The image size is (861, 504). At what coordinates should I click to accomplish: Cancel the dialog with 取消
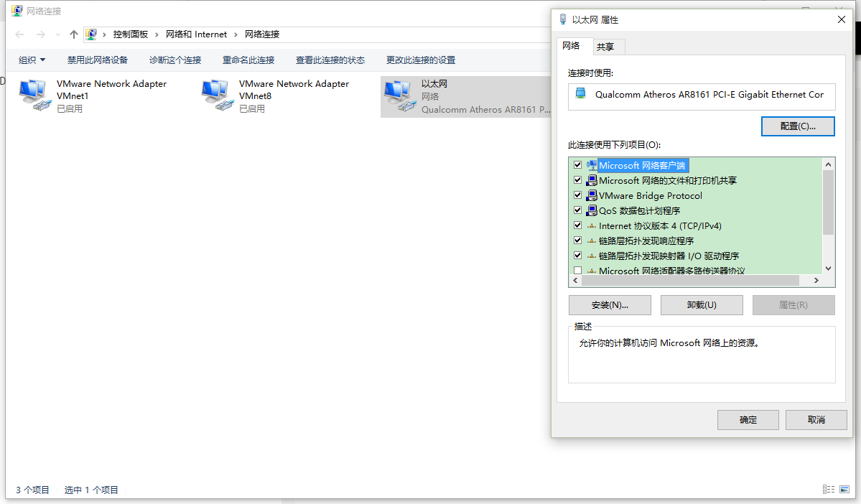pyautogui.click(x=816, y=420)
